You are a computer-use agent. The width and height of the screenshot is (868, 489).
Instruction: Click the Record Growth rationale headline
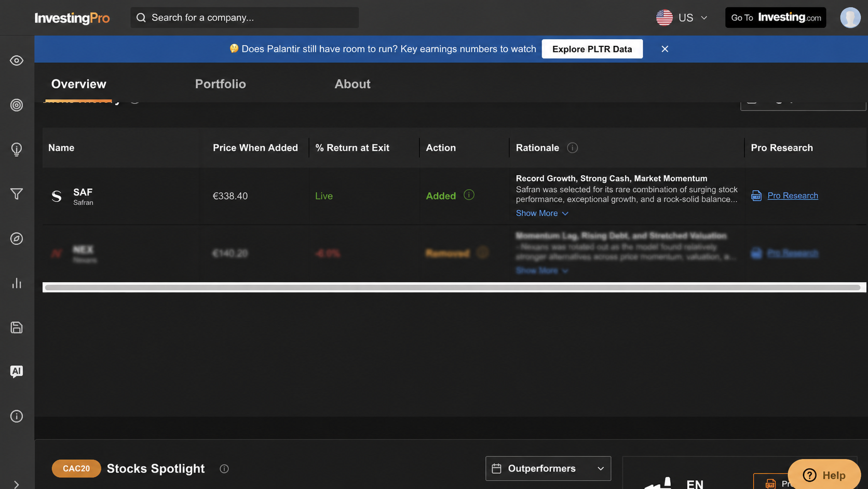[x=612, y=179]
